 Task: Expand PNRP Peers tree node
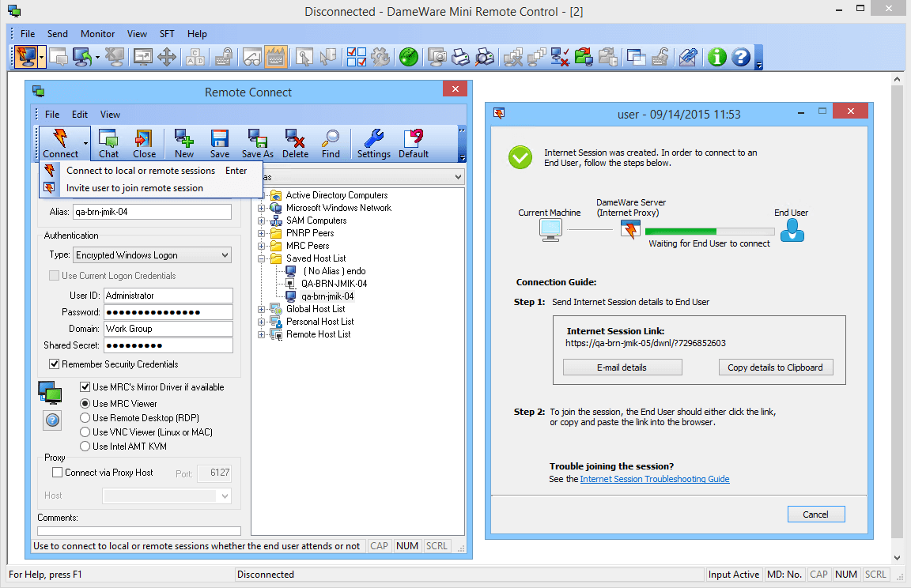(x=262, y=233)
